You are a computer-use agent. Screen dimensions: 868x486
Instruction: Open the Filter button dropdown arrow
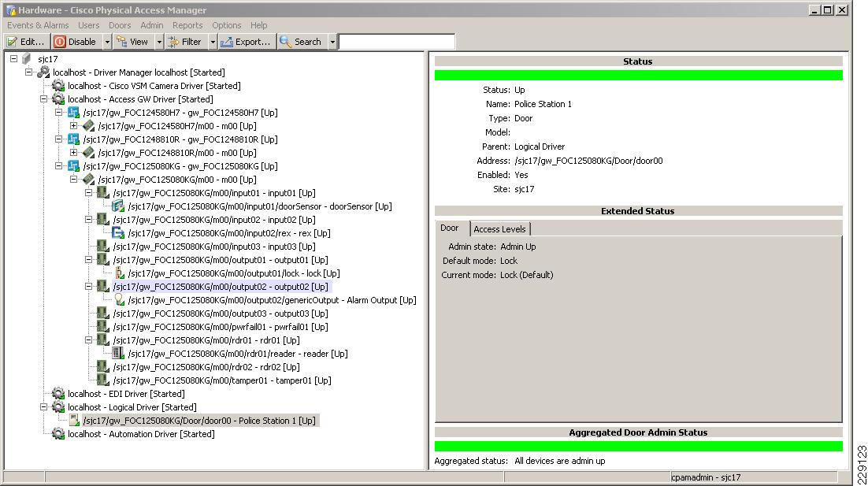[x=213, y=42]
